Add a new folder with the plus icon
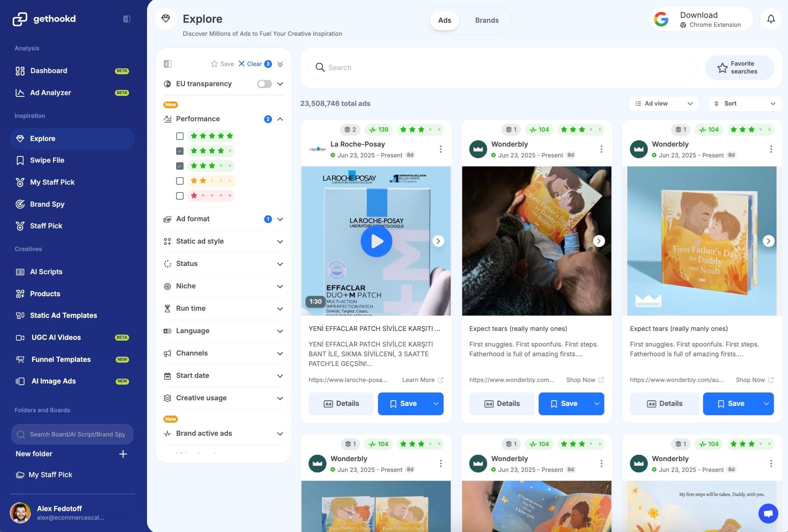 (x=123, y=454)
